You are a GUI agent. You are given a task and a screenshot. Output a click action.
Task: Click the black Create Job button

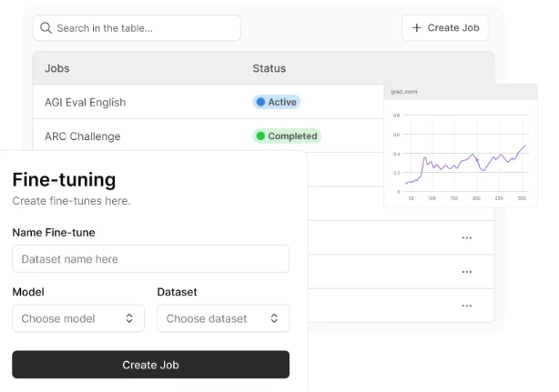(x=150, y=365)
